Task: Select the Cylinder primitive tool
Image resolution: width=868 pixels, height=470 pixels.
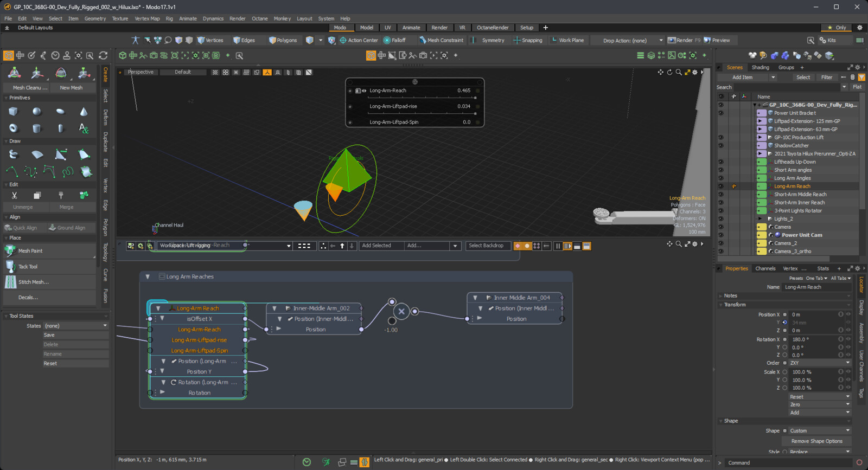Action: [37, 128]
